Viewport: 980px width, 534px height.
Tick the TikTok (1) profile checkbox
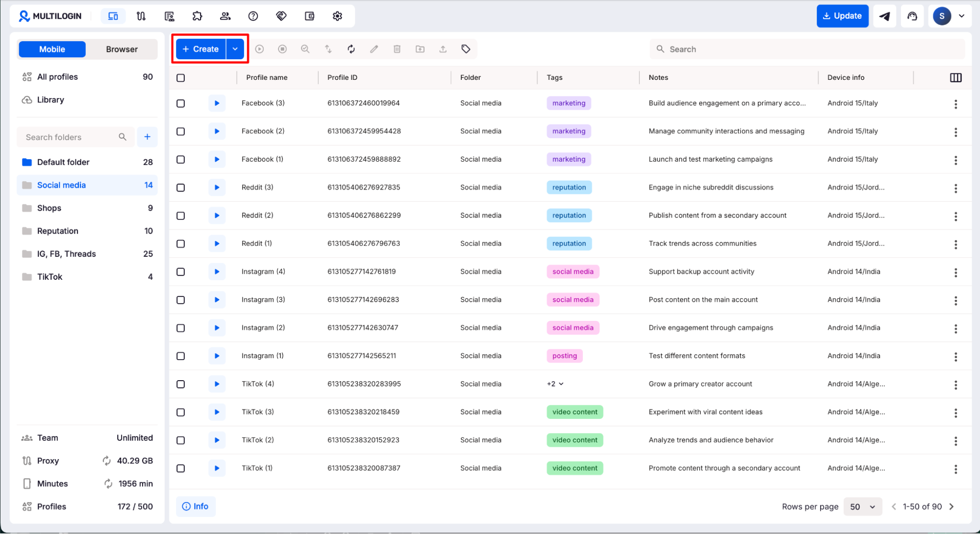click(x=181, y=468)
